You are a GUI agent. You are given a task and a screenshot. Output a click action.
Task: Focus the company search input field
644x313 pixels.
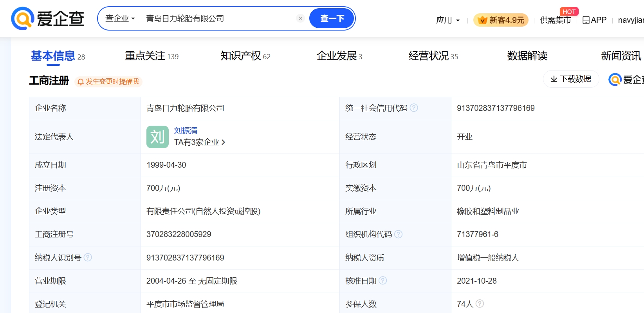click(218, 18)
